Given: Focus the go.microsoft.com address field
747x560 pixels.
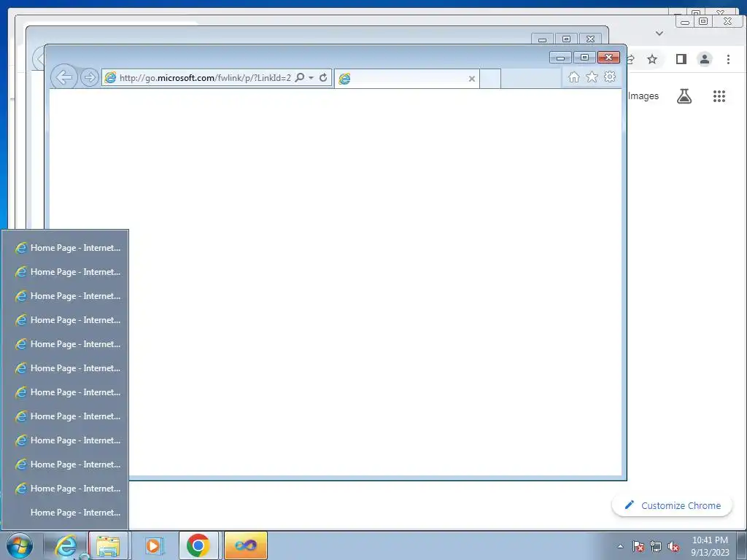Looking at the screenshot, I should pyautogui.click(x=205, y=77).
